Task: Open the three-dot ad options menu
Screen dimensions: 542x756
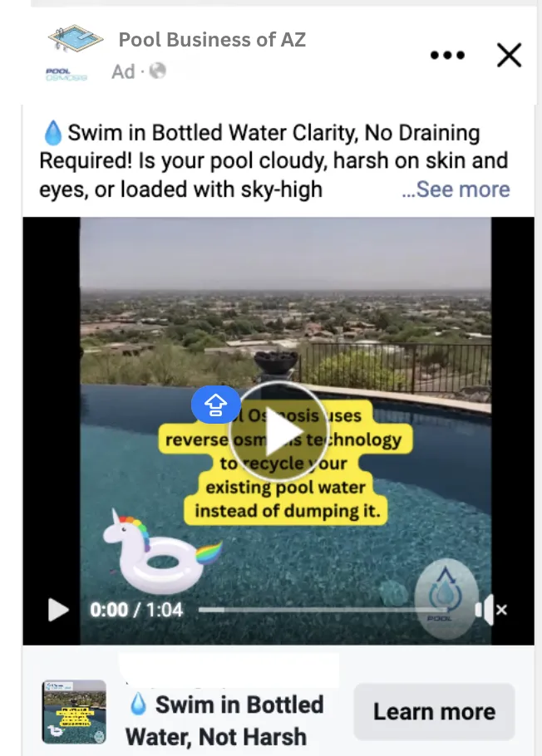Action: point(447,56)
